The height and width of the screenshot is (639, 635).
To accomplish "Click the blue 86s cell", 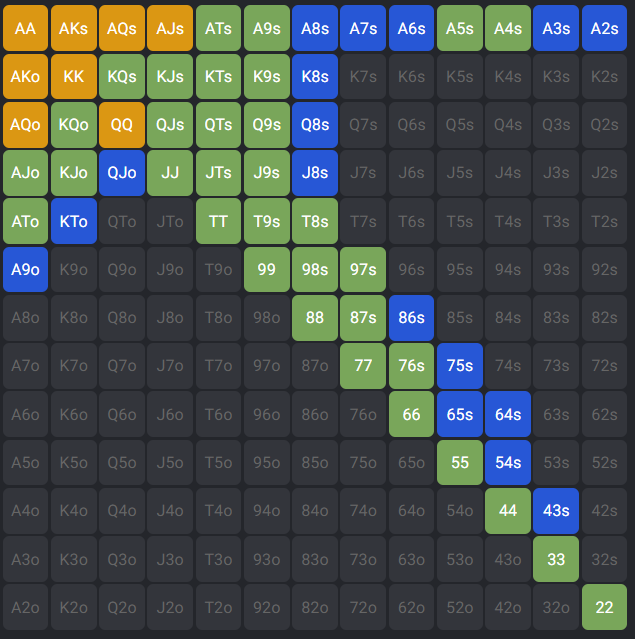I will (x=411, y=317).
